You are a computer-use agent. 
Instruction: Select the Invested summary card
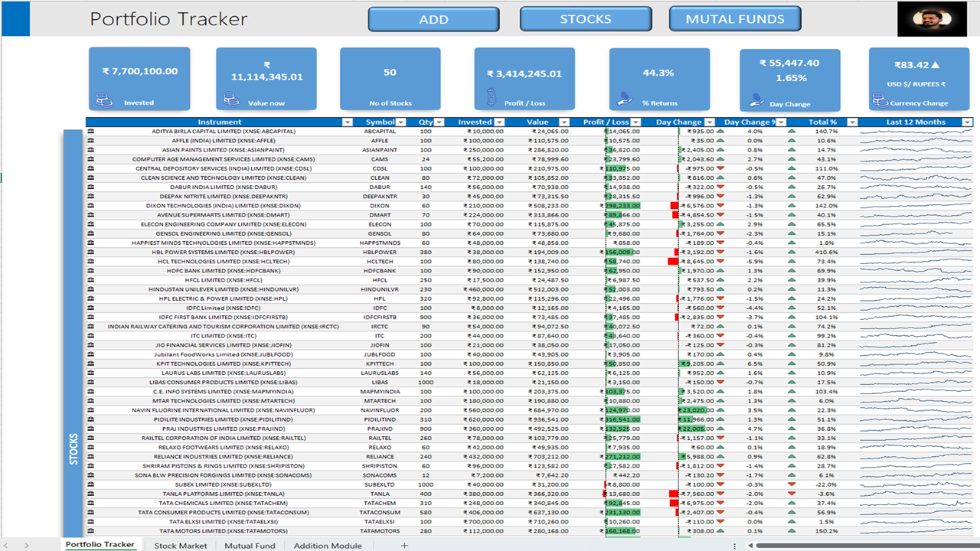(139, 78)
